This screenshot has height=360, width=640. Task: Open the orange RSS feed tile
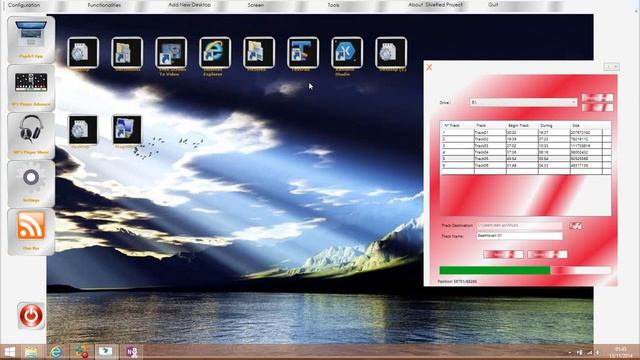tap(31, 231)
